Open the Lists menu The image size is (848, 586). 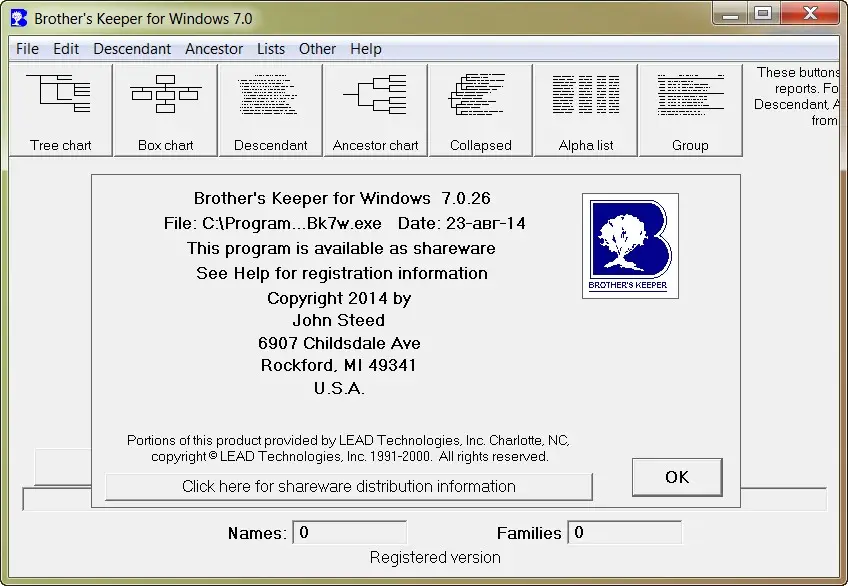271,49
